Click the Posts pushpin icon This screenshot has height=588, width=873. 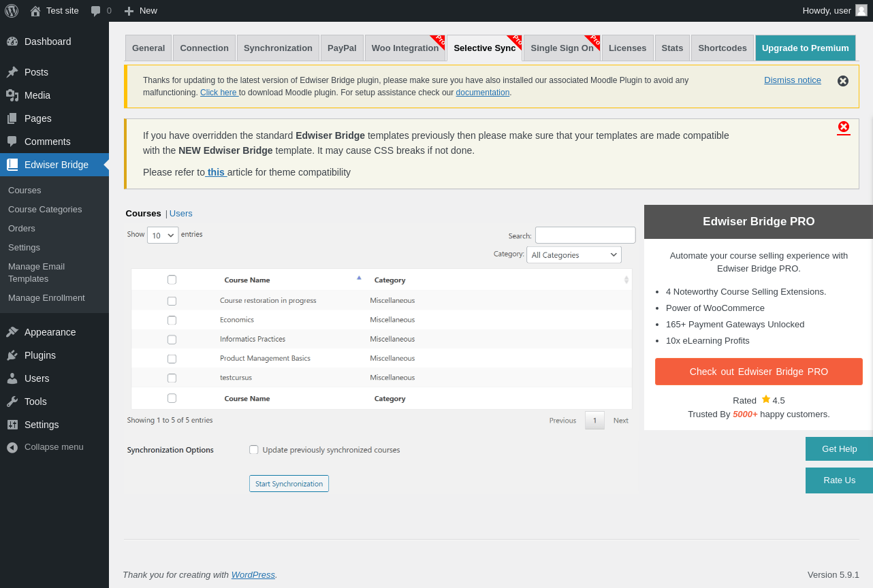coord(12,72)
